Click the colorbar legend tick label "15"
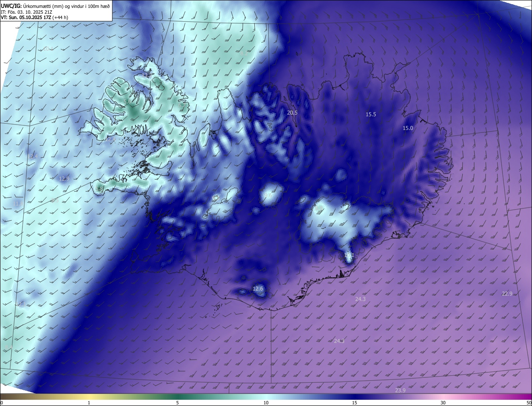This screenshot has height=406, width=532. tap(355, 403)
